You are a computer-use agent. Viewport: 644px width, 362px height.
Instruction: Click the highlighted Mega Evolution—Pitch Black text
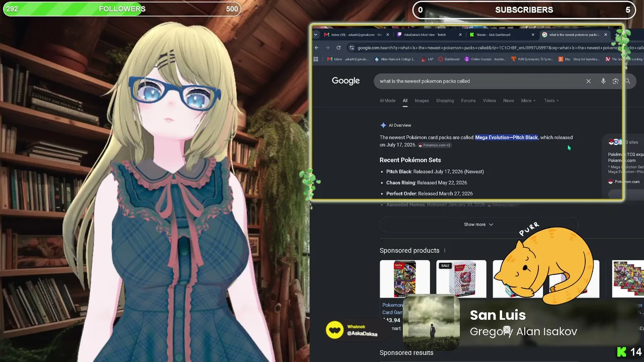tap(507, 137)
